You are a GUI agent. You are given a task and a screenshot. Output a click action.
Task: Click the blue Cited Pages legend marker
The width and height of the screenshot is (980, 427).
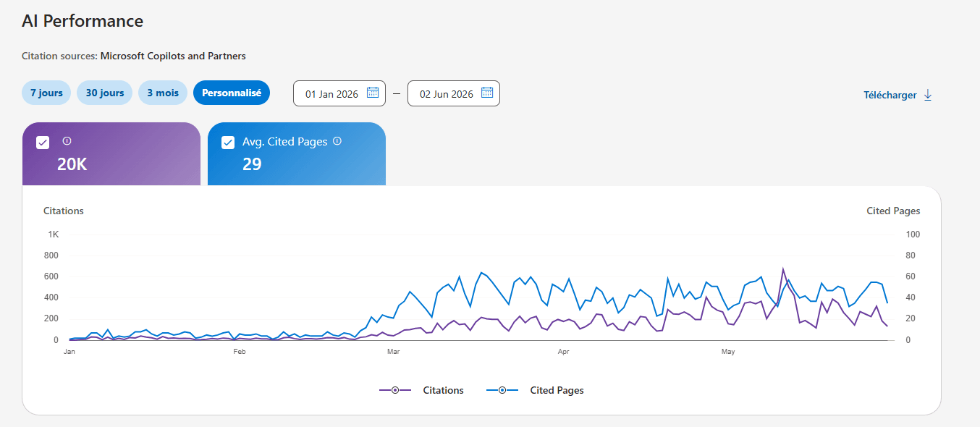[502, 390]
